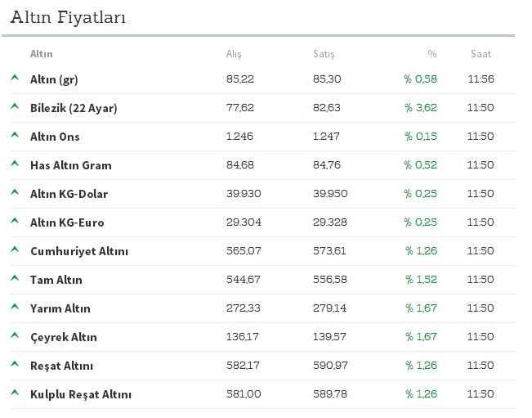Image resolution: width=532 pixels, height=418 pixels.
Task: Click the trend arrow for Has Altın Gram
Action: tap(15, 164)
